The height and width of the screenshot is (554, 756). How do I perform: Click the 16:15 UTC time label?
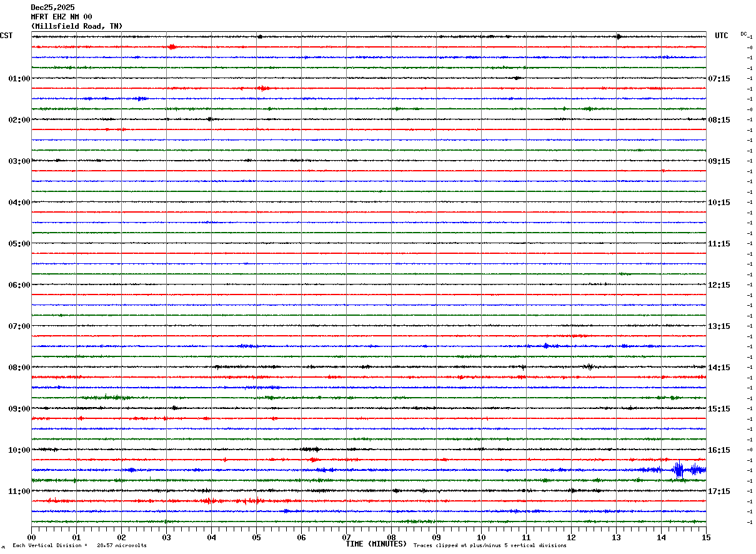click(x=719, y=450)
